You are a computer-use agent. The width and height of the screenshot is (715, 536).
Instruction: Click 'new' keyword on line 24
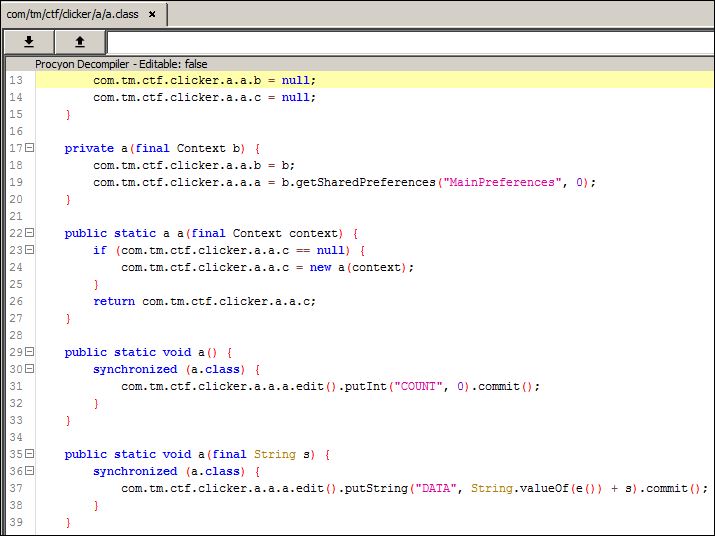[x=320, y=267]
